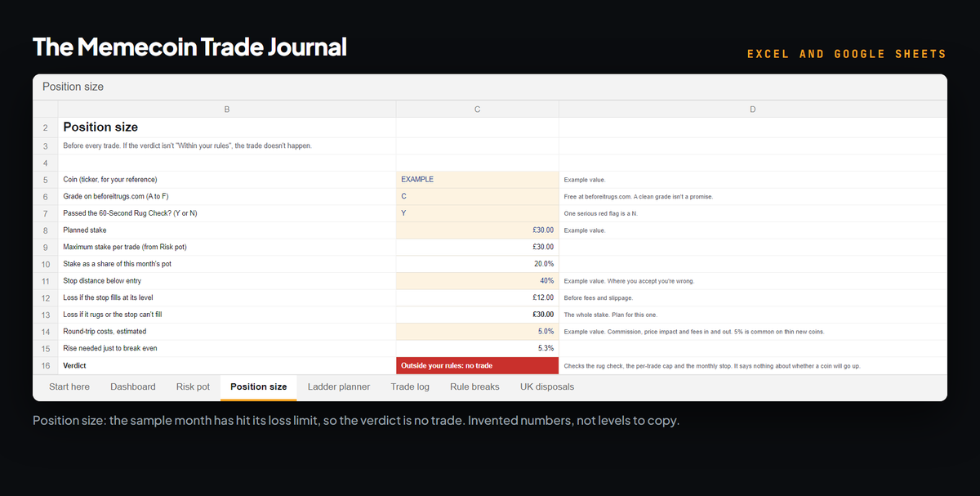980x496 pixels.
Task: Click 'Stake as a share of this month's pot'
Action: click(118, 264)
